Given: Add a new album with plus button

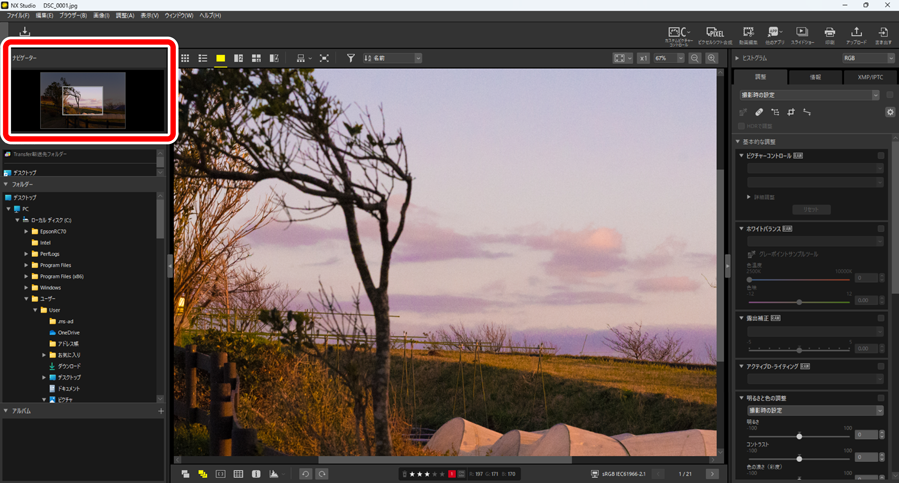Looking at the screenshot, I should (x=160, y=411).
